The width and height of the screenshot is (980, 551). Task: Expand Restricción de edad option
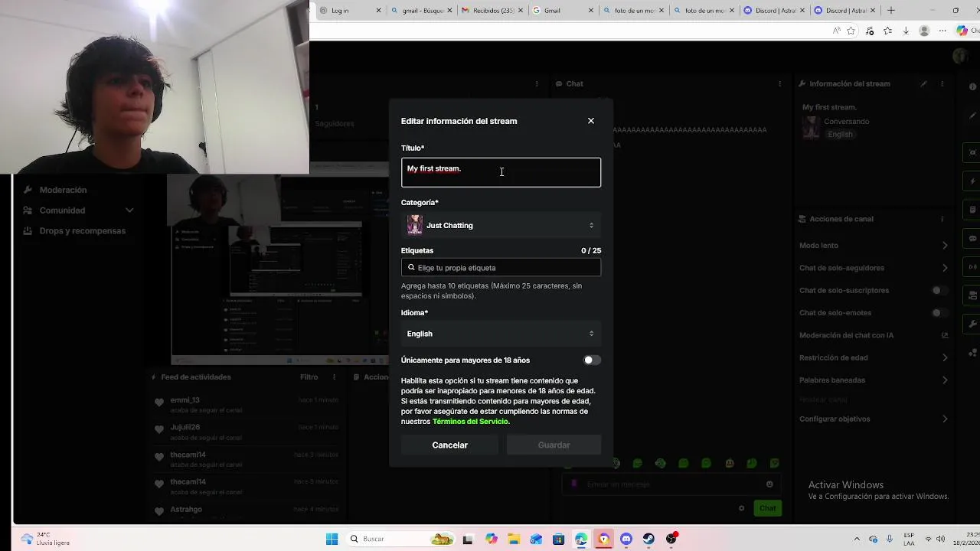tap(873, 357)
